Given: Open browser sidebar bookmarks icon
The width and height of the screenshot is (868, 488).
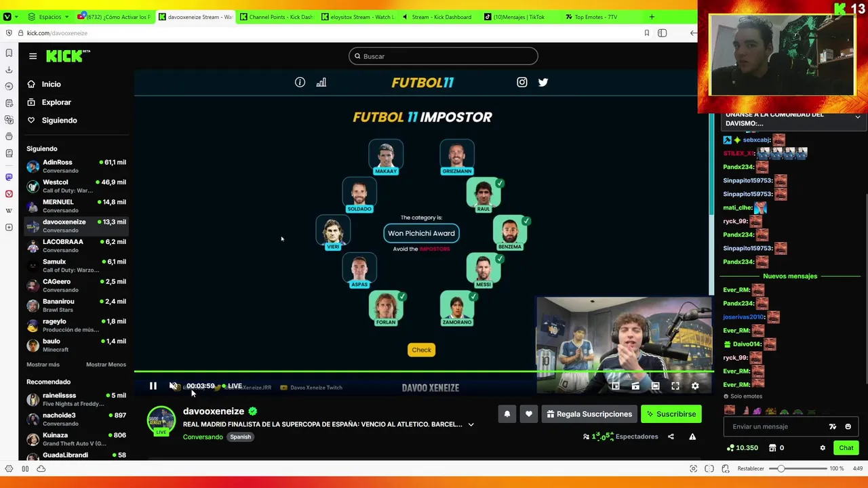Looking at the screenshot, I should (9, 53).
